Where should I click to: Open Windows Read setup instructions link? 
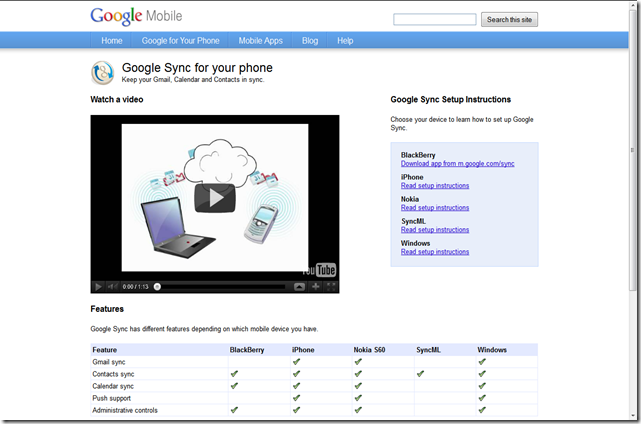pos(435,252)
